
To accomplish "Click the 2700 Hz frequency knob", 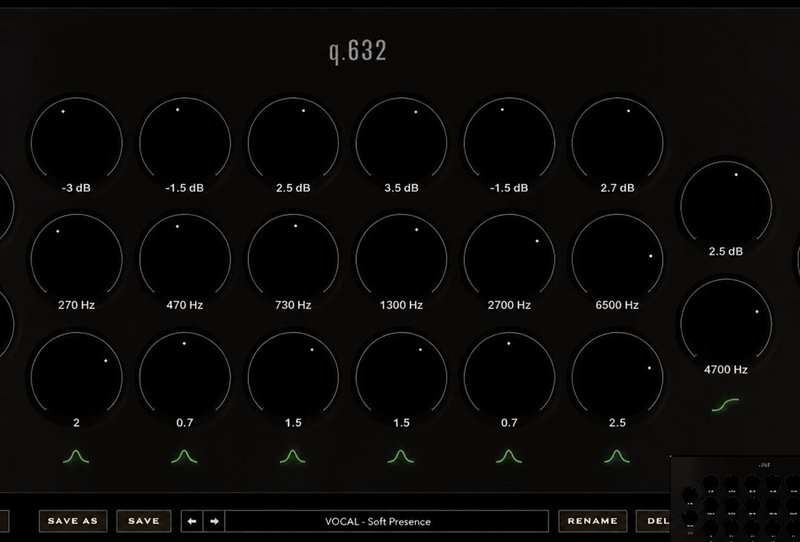I will [x=509, y=259].
